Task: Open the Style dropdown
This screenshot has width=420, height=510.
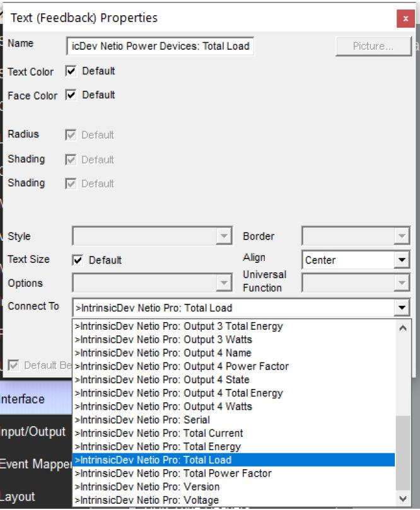Action: [224, 236]
